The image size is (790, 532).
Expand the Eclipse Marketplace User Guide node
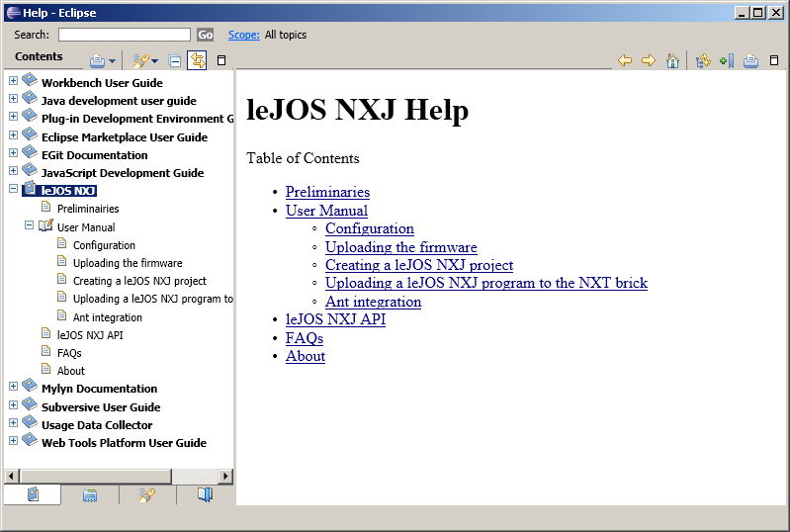(13, 134)
